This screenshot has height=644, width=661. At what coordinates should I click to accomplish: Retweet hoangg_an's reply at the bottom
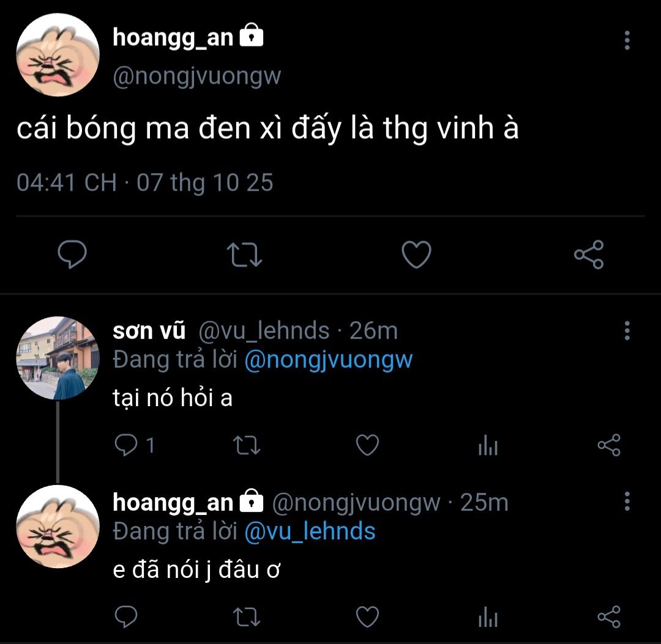[x=247, y=616]
